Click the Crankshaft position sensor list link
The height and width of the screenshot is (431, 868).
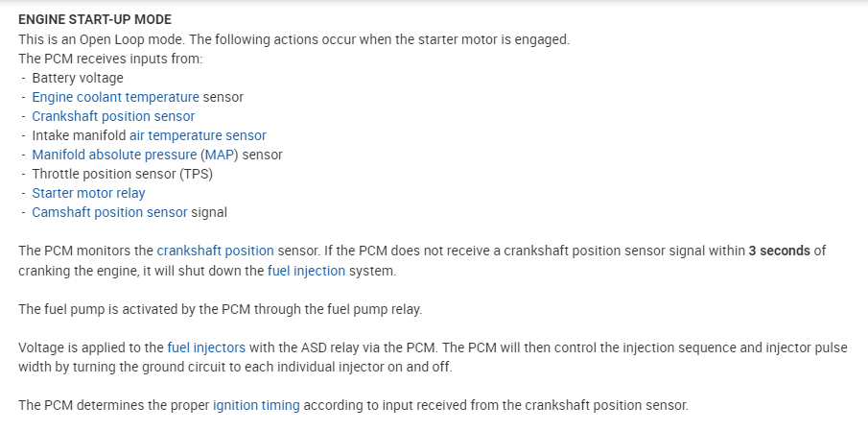pyautogui.click(x=113, y=116)
